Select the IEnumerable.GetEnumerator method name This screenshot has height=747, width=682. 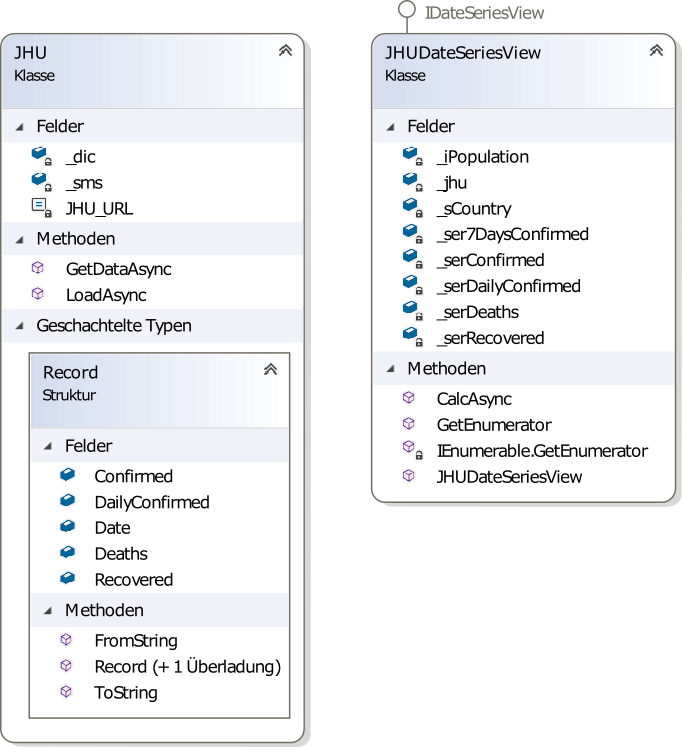click(x=542, y=451)
